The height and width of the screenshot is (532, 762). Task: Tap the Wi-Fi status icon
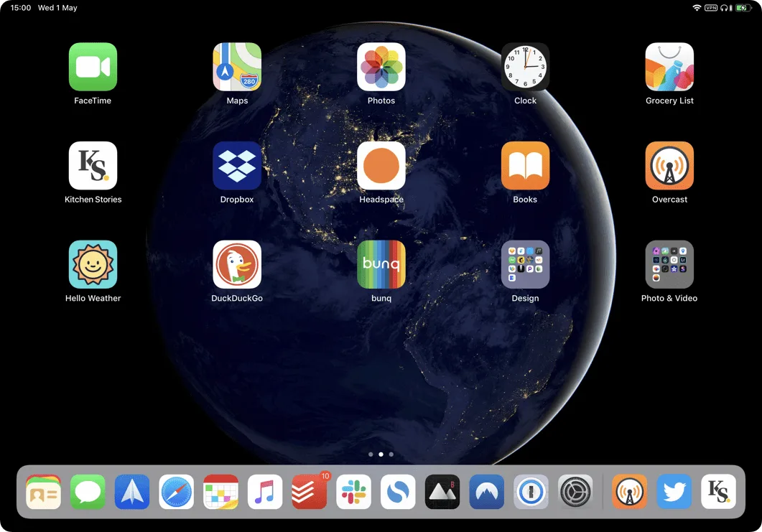[697, 8]
